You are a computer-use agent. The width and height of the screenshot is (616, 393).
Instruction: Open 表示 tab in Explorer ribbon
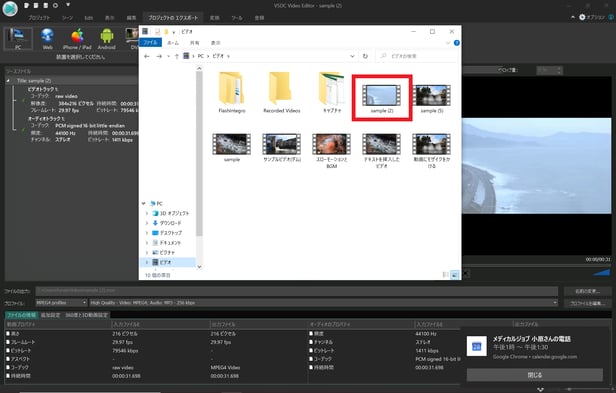[216, 42]
